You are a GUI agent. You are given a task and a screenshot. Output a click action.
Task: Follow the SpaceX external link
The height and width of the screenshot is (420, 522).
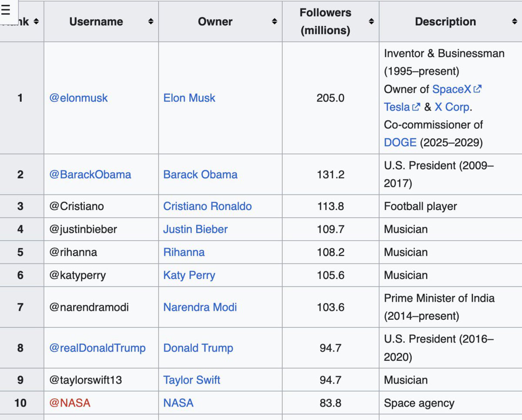(x=457, y=89)
